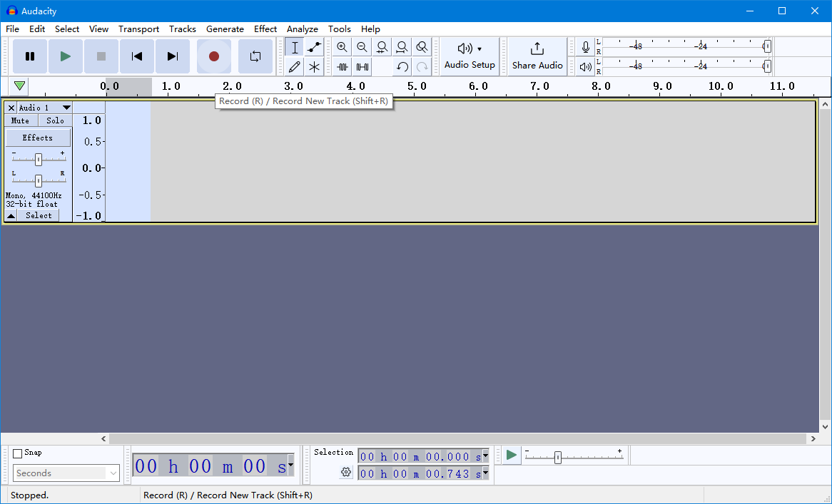Start recording with the red Record button

click(x=214, y=56)
